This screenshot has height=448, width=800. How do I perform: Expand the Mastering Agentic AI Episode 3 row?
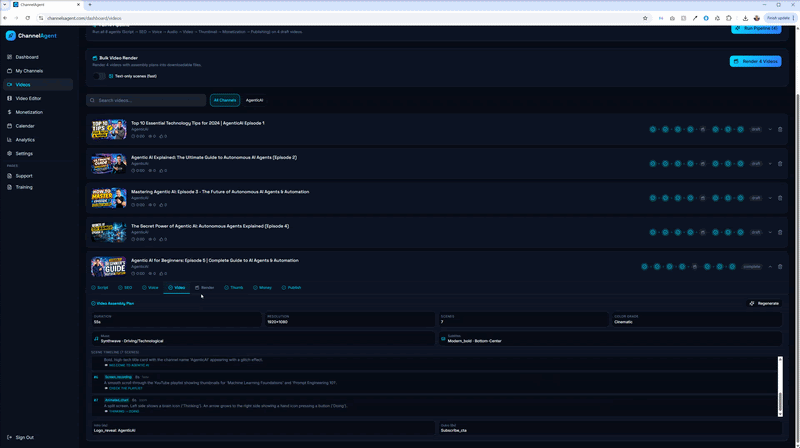(770, 198)
